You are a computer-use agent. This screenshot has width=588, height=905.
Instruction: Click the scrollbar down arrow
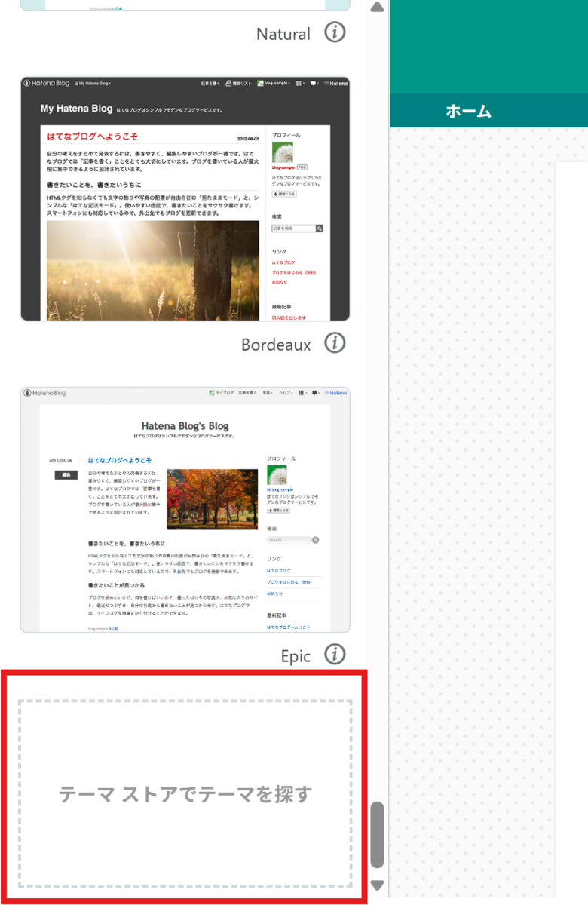(378, 885)
